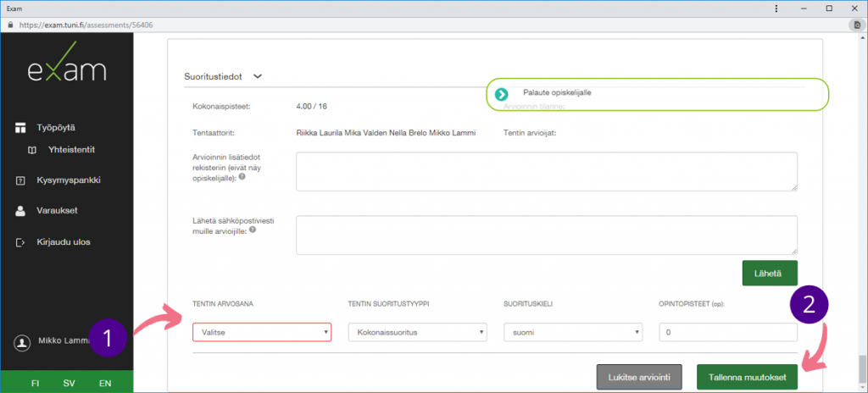Click the Mikko Lammi user avatar icon
This screenshot has height=393, width=868.
point(22,342)
